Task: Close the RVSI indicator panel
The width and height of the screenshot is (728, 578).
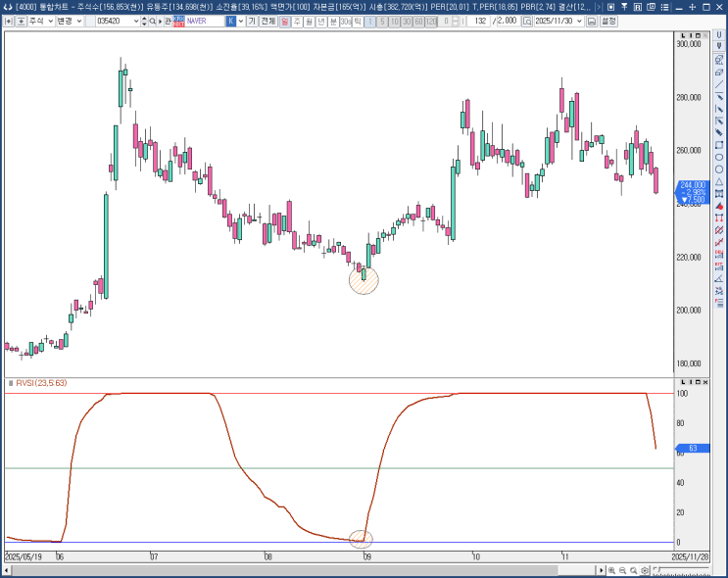Action: pos(705,382)
